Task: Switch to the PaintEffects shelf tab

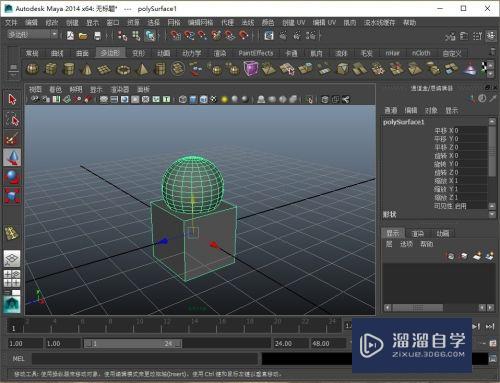Action: 256,53
